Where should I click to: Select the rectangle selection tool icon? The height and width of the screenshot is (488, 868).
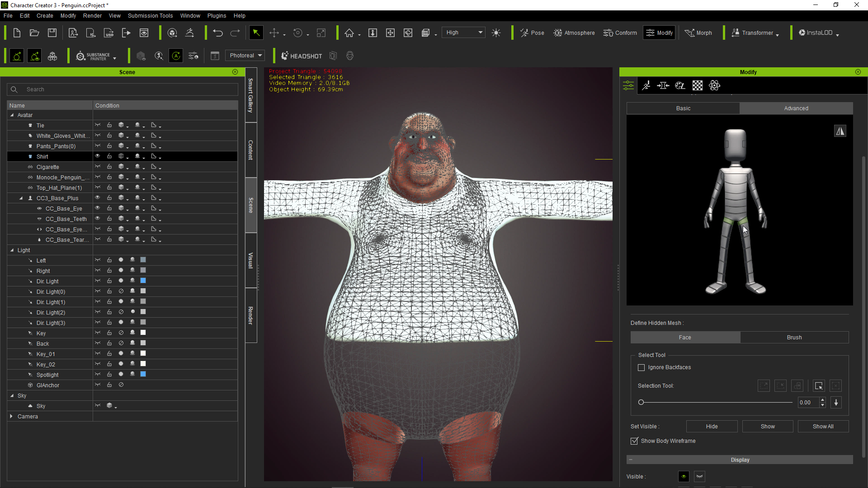pyautogui.click(x=819, y=386)
